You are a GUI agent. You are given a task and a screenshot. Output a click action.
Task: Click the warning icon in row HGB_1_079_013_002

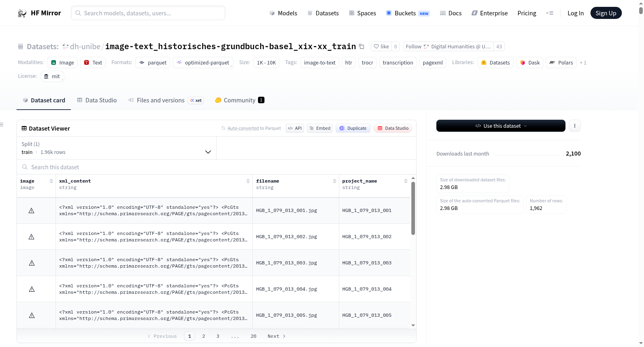tap(31, 237)
